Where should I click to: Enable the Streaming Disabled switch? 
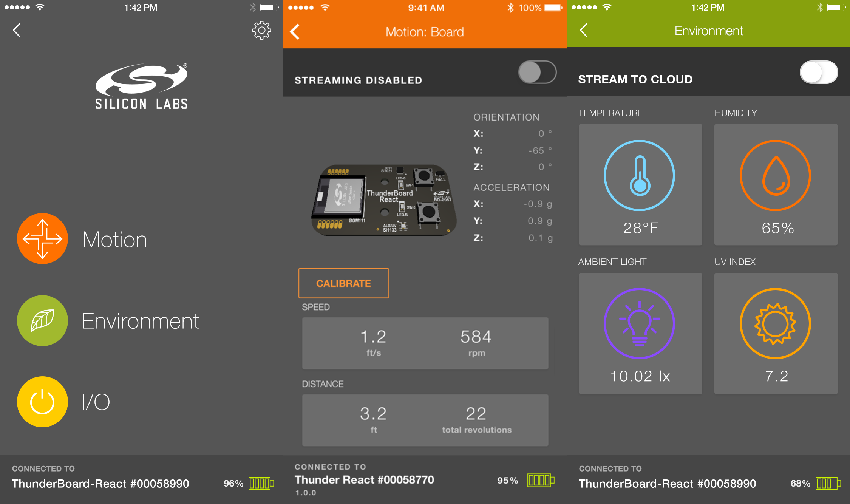pos(537,72)
